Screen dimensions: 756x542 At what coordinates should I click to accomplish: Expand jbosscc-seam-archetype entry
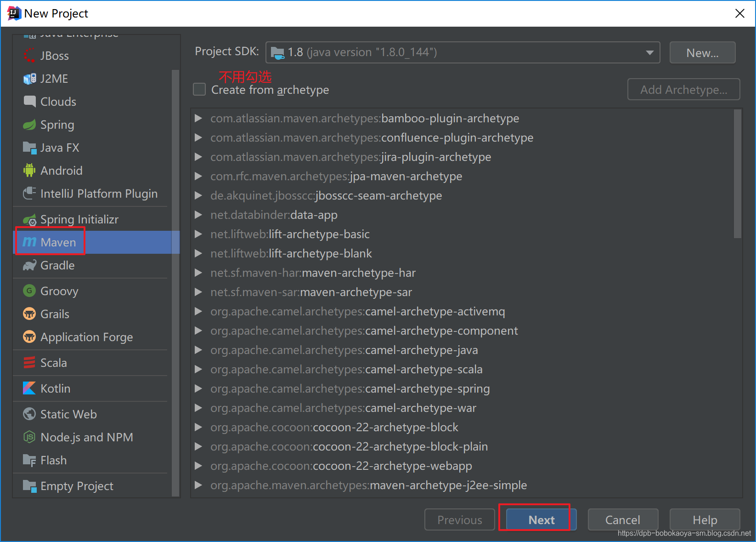point(198,195)
